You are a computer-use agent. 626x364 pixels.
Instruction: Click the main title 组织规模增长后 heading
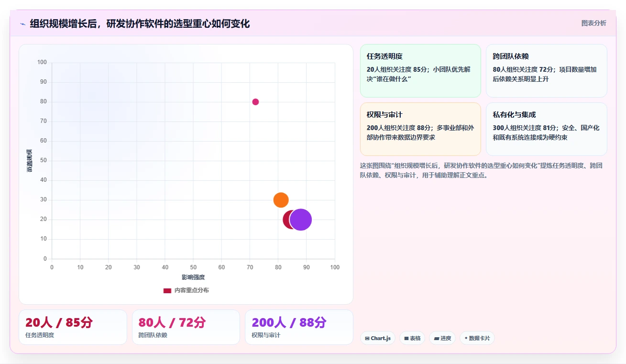click(140, 24)
